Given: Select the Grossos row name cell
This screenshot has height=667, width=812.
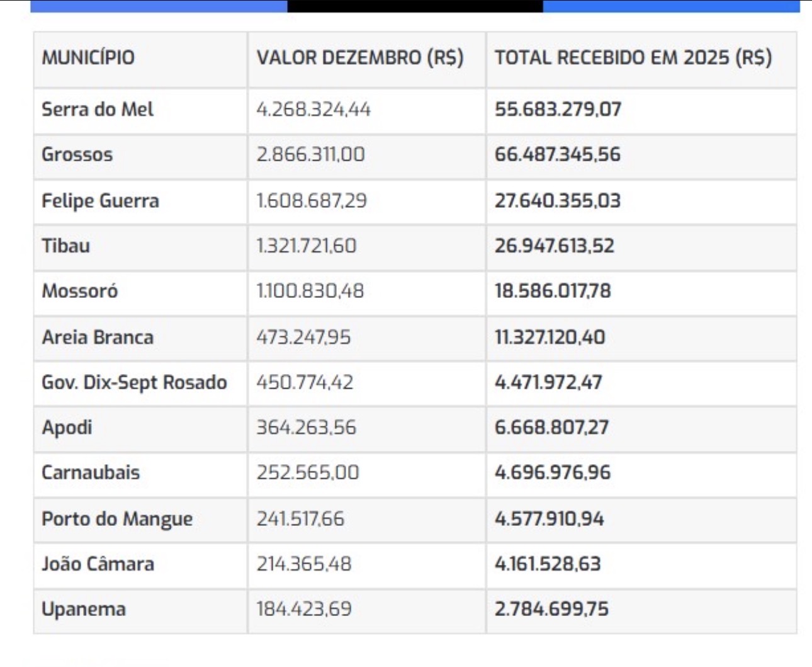Looking at the screenshot, I should click(x=77, y=155).
